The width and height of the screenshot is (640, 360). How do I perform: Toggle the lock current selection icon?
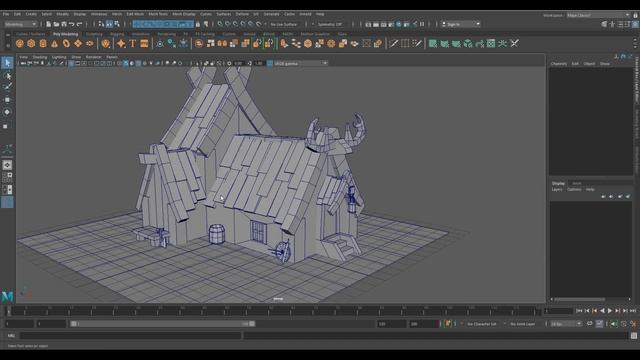198,24
